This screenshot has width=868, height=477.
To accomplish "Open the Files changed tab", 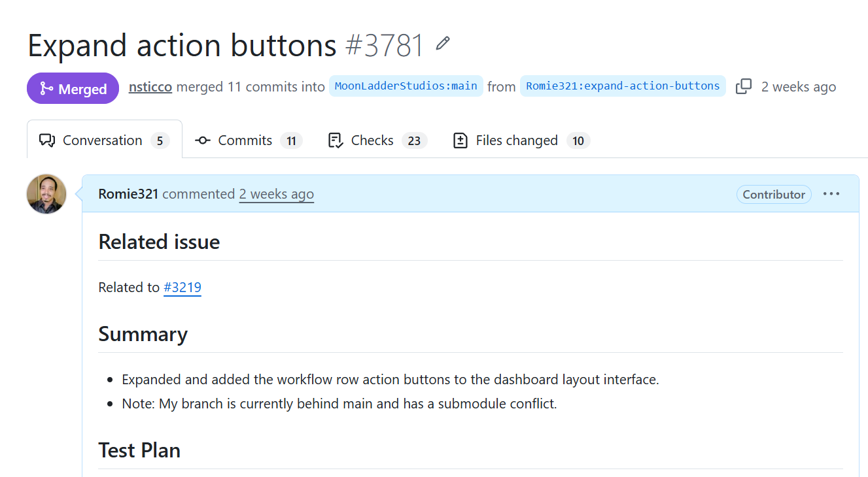I will pyautogui.click(x=521, y=140).
